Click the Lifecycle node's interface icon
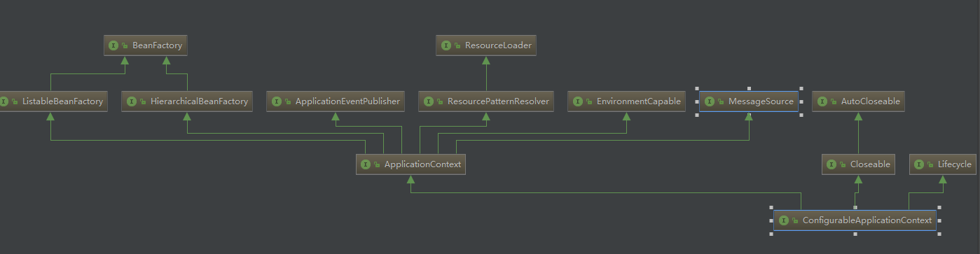The height and width of the screenshot is (254, 980). pos(920,164)
